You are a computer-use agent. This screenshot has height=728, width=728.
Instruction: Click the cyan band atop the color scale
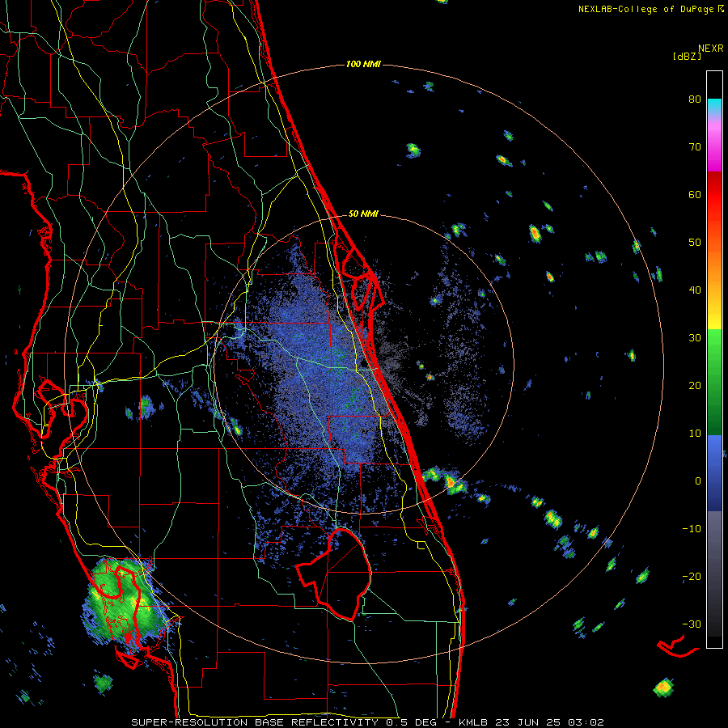714,106
